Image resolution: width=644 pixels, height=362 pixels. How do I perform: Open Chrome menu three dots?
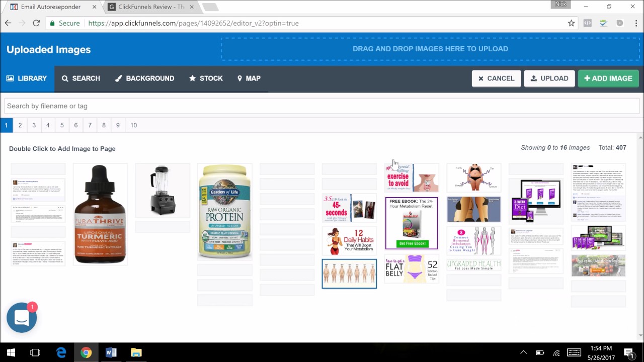[x=635, y=23]
